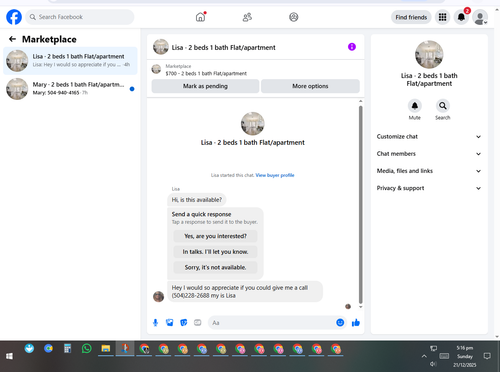This screenshot has width=500, height=372.
Task: Go back from Marketplace with arrow
Action: [x=12, y=39]
